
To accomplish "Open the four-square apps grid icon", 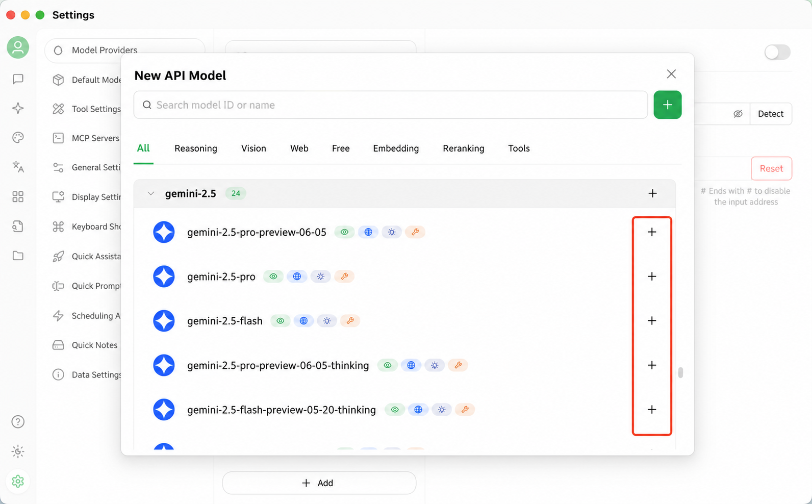I will 18,197.
